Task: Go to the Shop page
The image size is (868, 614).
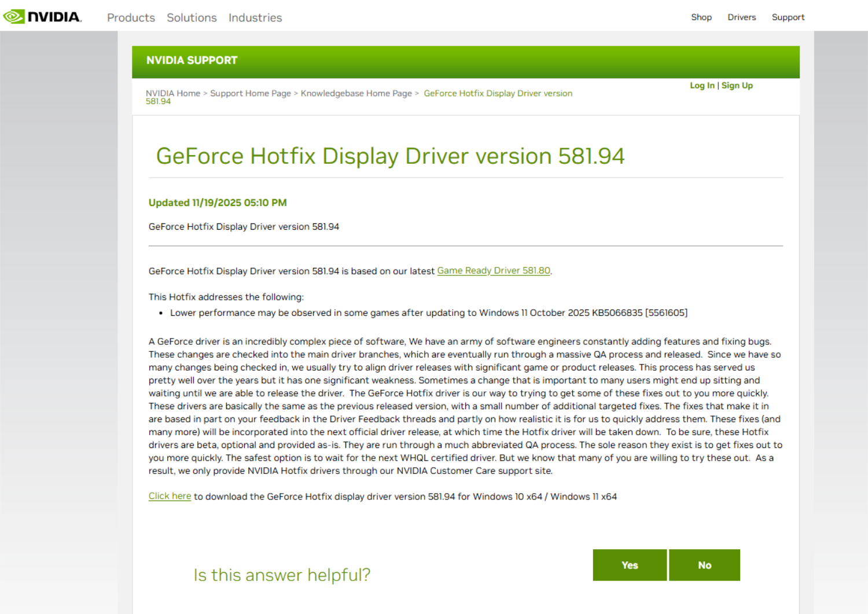Action: tap(701, 17)
